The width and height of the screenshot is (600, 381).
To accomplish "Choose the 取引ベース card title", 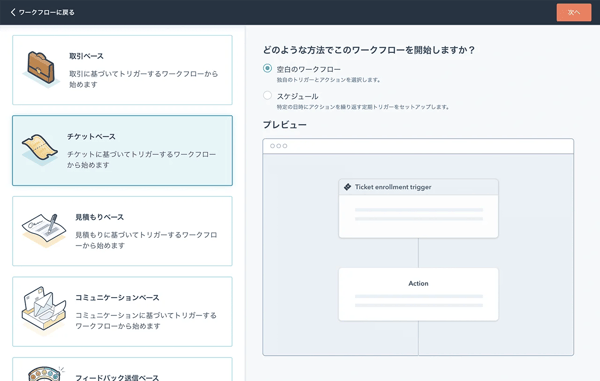I will [x=86, y=56].
